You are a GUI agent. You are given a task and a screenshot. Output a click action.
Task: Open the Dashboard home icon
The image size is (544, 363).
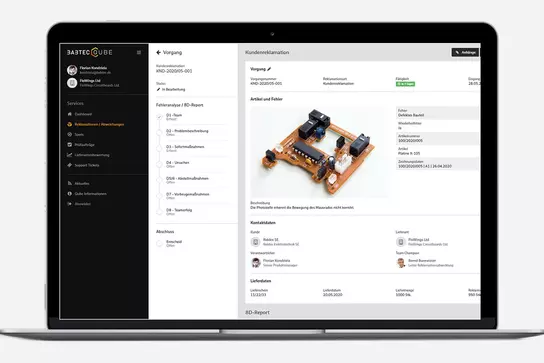(x=69, y=114)
